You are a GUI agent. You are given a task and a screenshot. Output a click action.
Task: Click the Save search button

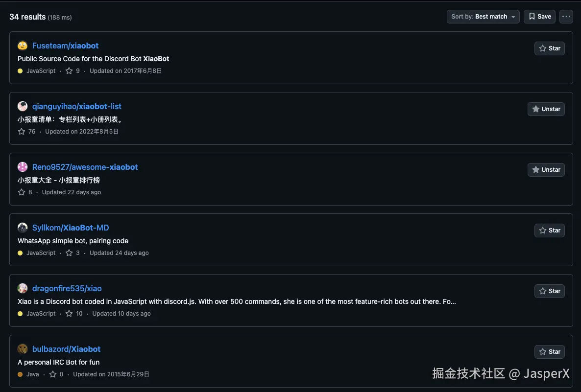539,16
